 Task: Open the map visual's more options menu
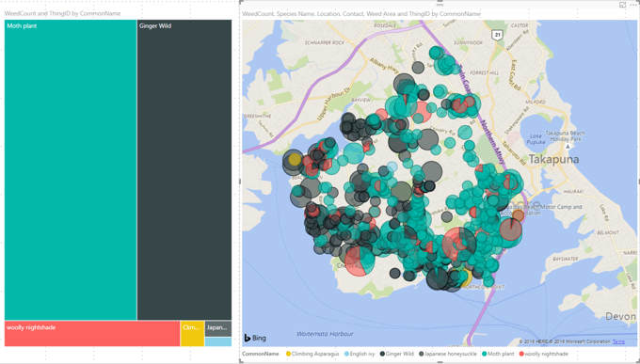633,5
